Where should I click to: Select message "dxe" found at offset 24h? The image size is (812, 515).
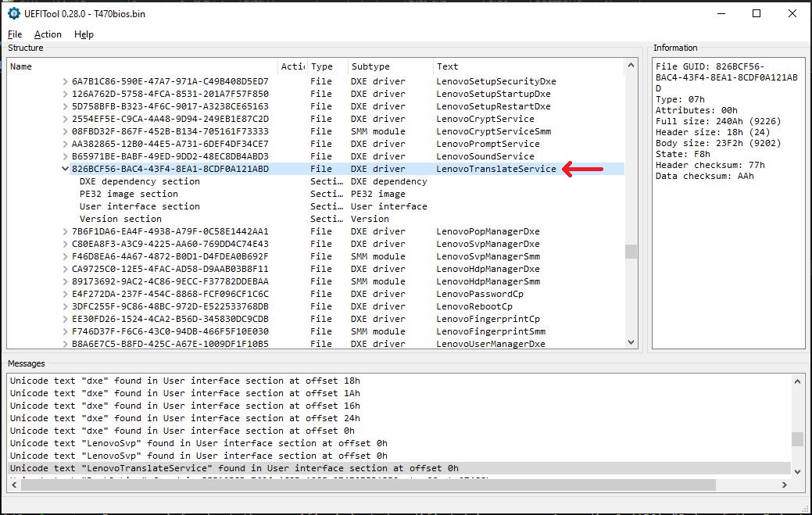185,418
